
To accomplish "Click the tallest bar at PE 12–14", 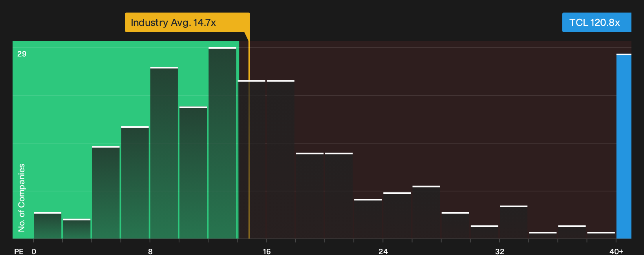I will pos(222,143).
